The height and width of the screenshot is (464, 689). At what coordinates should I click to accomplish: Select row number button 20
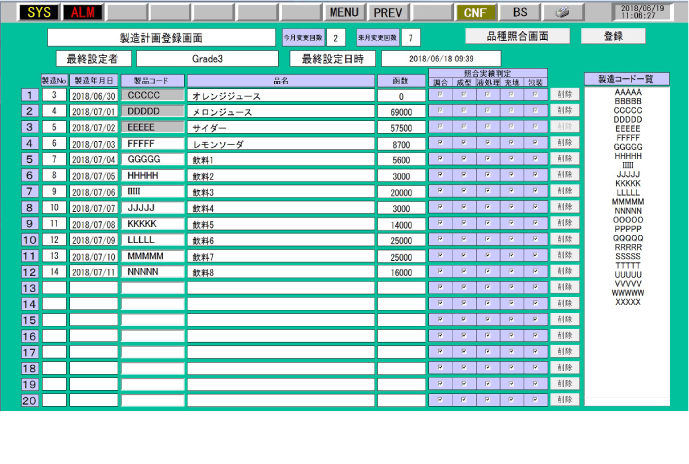pos(29,400)
